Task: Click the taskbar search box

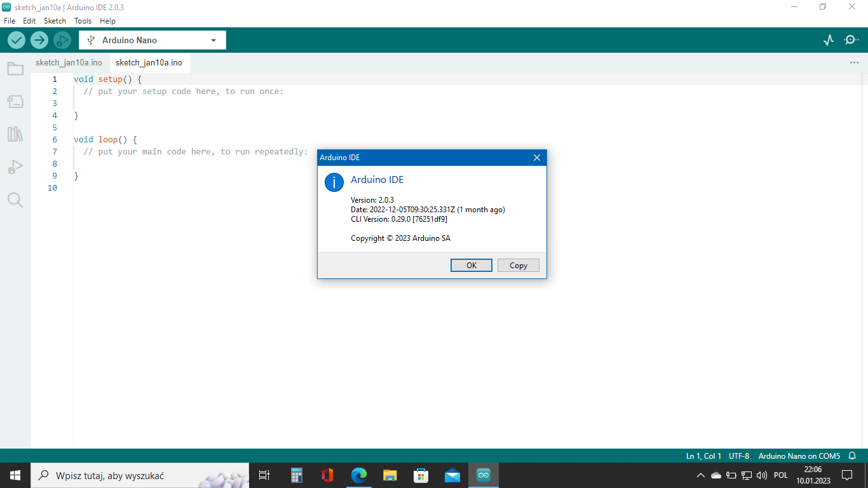Action: click(140, 475)
